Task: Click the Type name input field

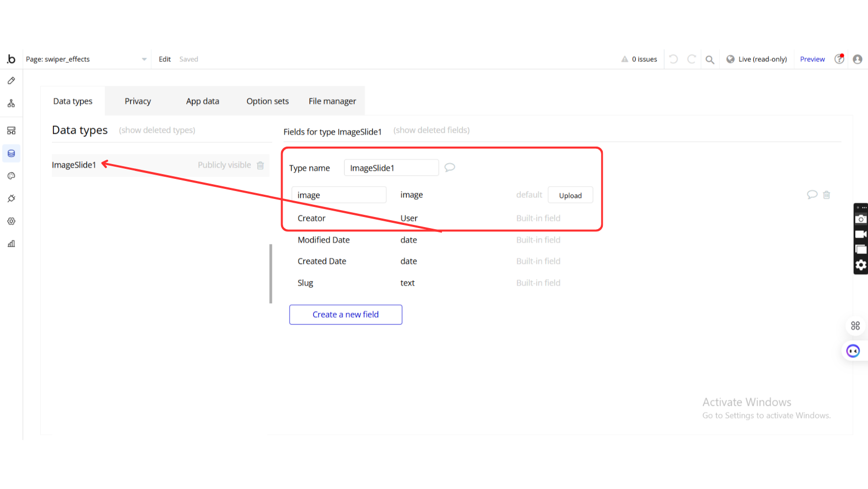Action: [391, 168]
